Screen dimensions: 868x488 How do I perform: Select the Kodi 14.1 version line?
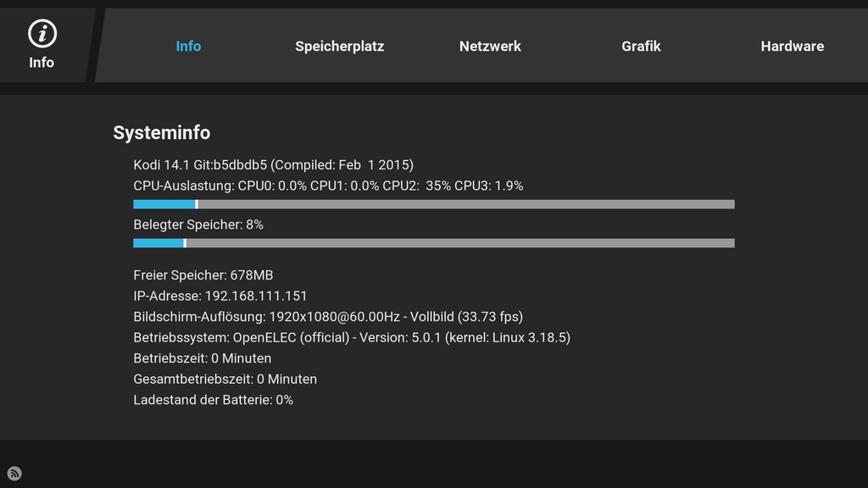(273, 164)
